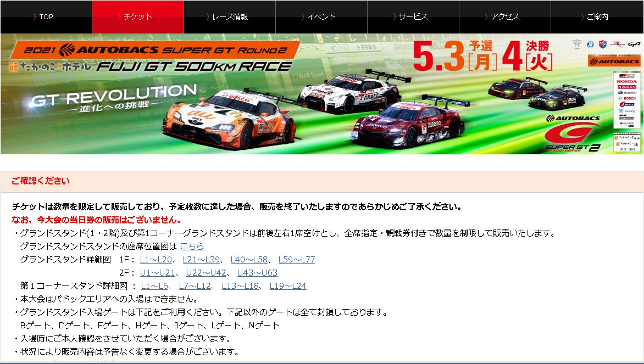Click the BOSCH logo in sponsor column
Viewport: 644px width, 364px height.
click(x=627, y=98)
